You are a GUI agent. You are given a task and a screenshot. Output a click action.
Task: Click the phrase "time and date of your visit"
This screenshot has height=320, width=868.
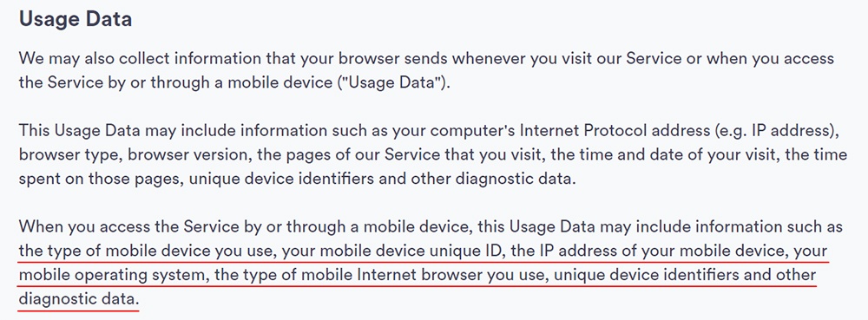(x=674, y=154)
